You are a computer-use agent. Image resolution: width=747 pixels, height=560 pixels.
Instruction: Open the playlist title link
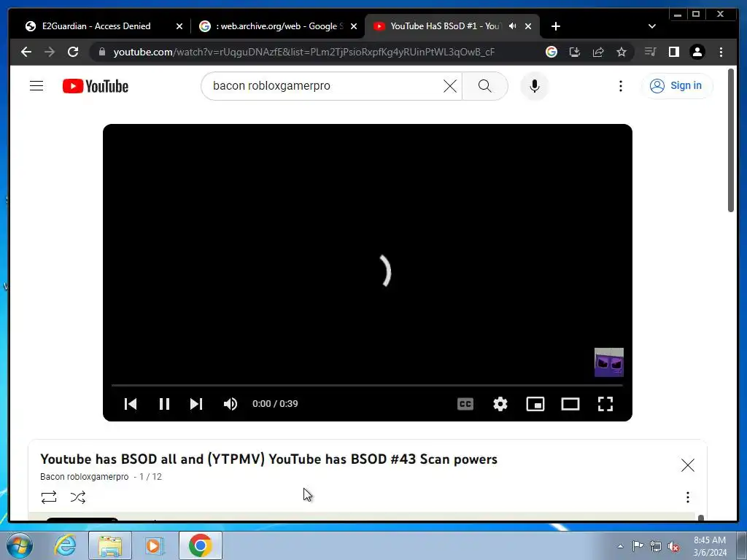pos(268,459)
